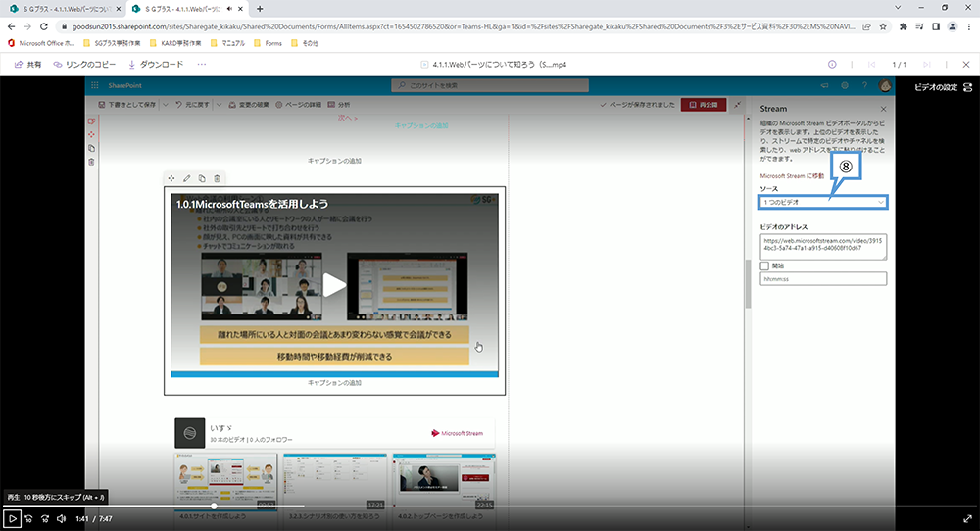980x531 pixels.
Task: Open thumbnail 4.0.2.トップページを作成しよう
Action: 444,482
